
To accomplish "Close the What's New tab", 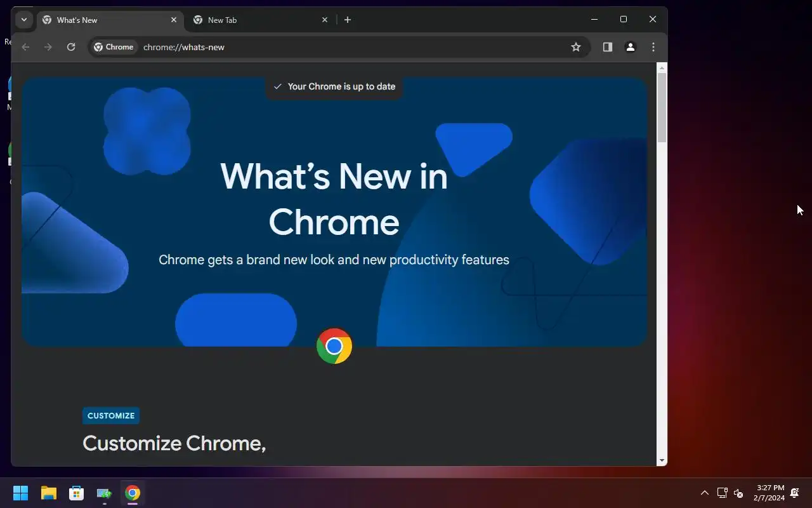I will (174, 20).
